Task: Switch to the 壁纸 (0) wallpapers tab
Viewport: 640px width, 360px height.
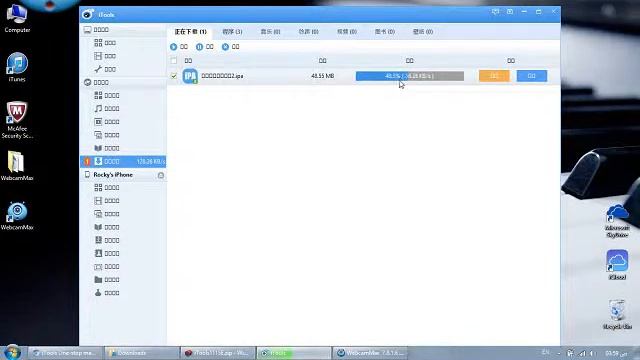Action: [x=423, y=31]
